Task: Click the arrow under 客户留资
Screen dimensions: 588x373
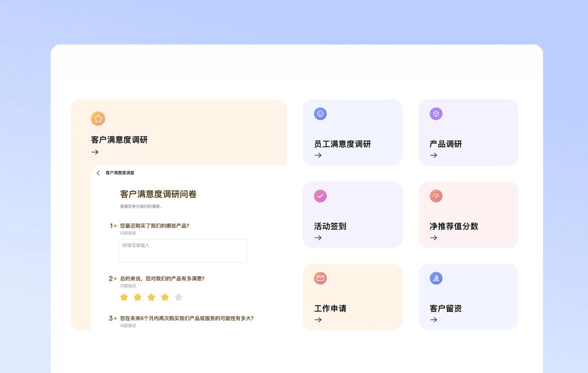Action: click(434, 320)
